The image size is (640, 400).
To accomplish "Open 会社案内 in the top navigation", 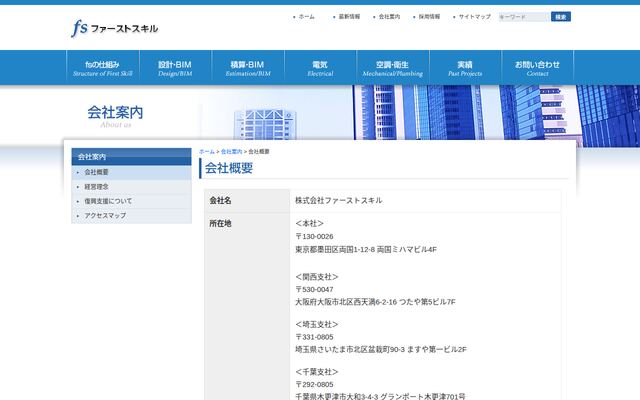I will coord(389,17).
